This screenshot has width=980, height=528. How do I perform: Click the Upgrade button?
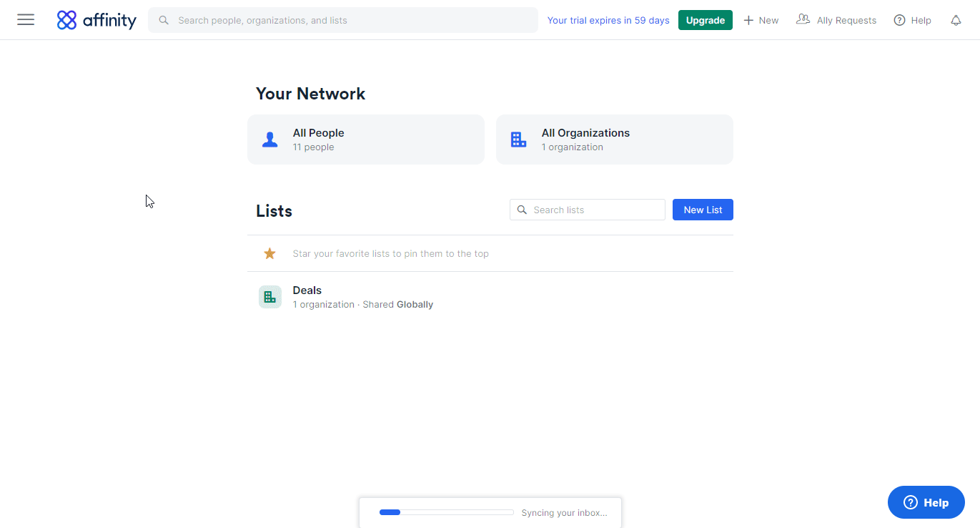(x=705, y=19)
